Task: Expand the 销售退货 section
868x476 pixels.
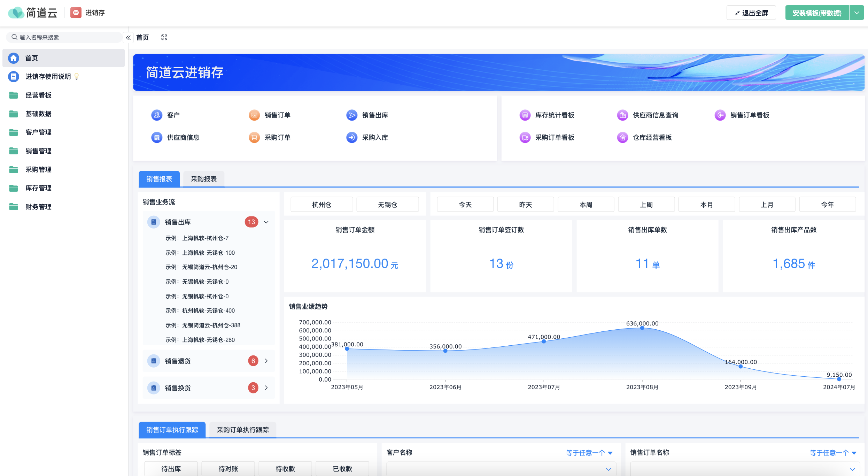Action: click(x=266, y=361)
